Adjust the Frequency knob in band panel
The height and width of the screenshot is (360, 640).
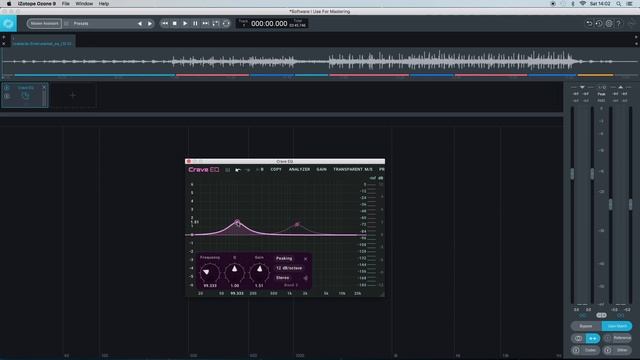coord(209,272)
